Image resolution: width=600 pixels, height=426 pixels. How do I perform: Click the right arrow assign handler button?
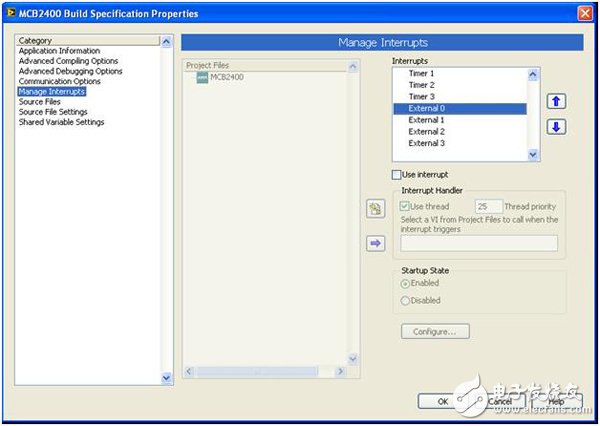(x=376, y=242)
